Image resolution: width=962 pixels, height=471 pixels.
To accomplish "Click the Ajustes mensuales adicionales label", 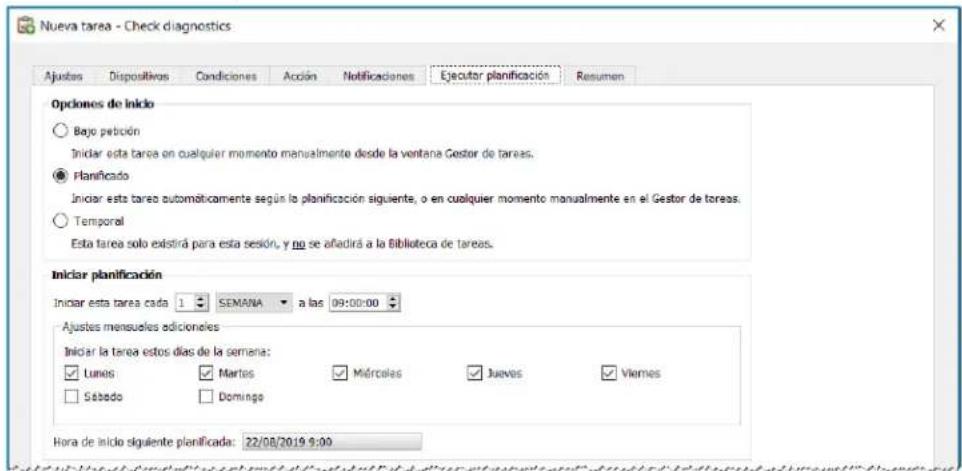I will [x=140, y=326].
